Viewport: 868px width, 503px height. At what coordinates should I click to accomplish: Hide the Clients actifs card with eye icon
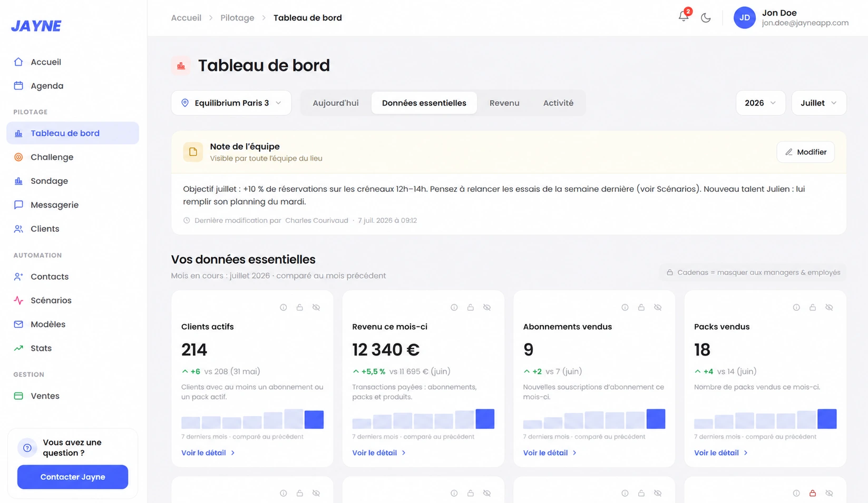[x=316, y=307]
